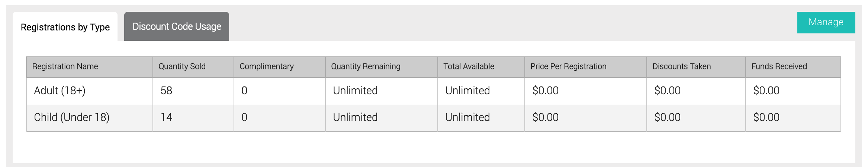Open the Discount Code Usage tab
868x167 pixels.
tap(177, 26)
